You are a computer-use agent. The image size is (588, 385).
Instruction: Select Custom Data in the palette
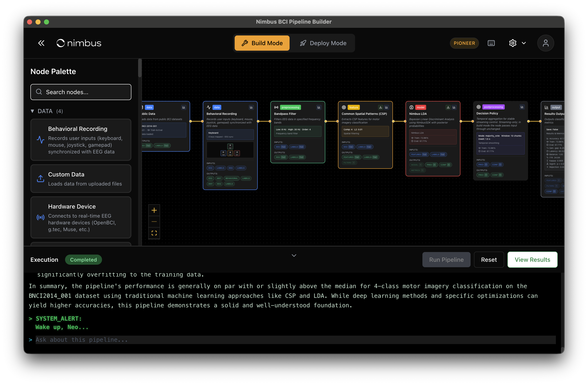pyautogui.click(x=81, y=179)
